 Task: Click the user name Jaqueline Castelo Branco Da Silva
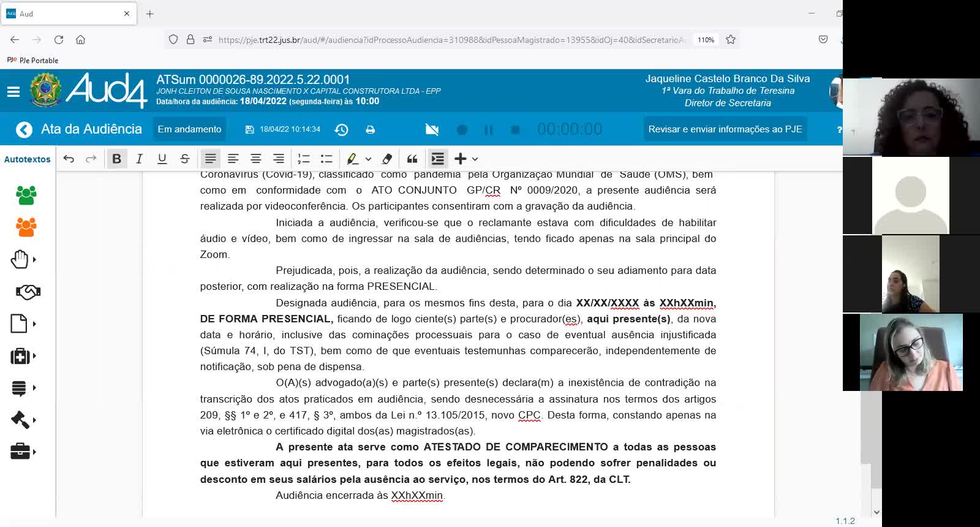[728, 78]
